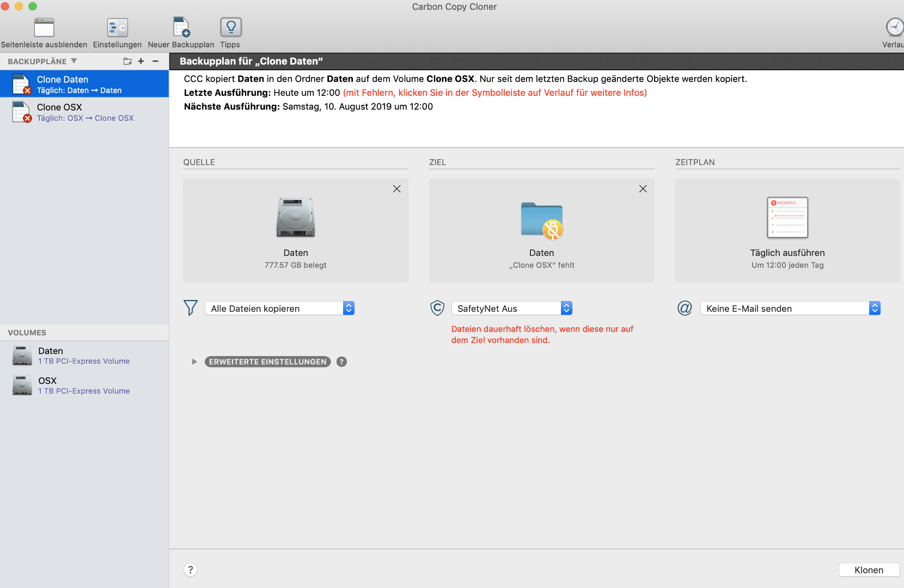Image resolution: width=904 pixels, height=588 pixels.
Task: Expand the Erweiterte Einstellungen disclosure triangle
Action: 194,362
